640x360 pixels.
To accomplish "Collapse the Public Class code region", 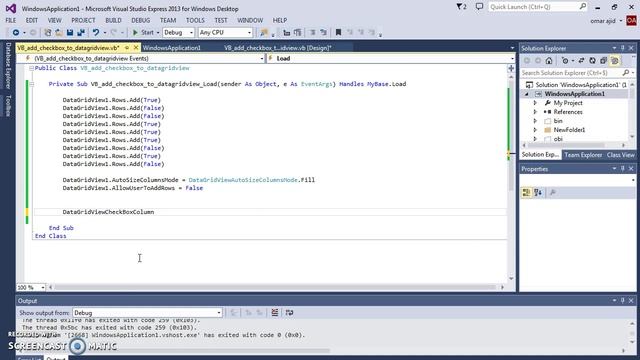I will click(31, 68).
